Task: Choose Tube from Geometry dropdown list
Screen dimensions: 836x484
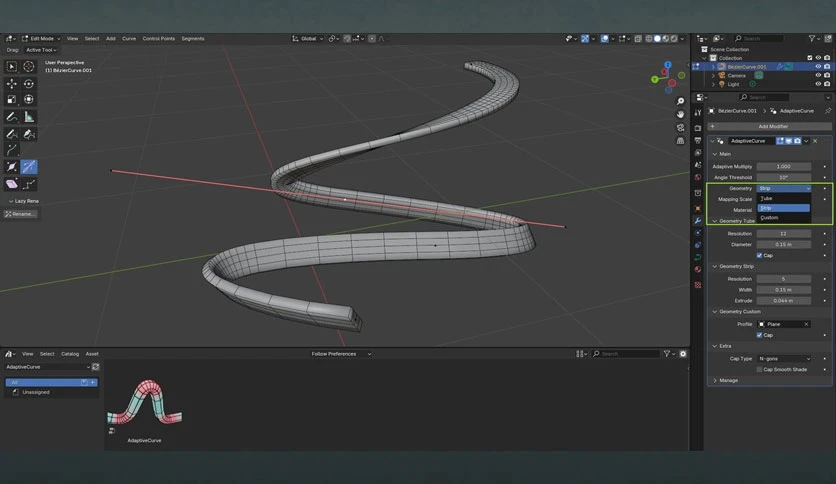Action: coord(784,198)
